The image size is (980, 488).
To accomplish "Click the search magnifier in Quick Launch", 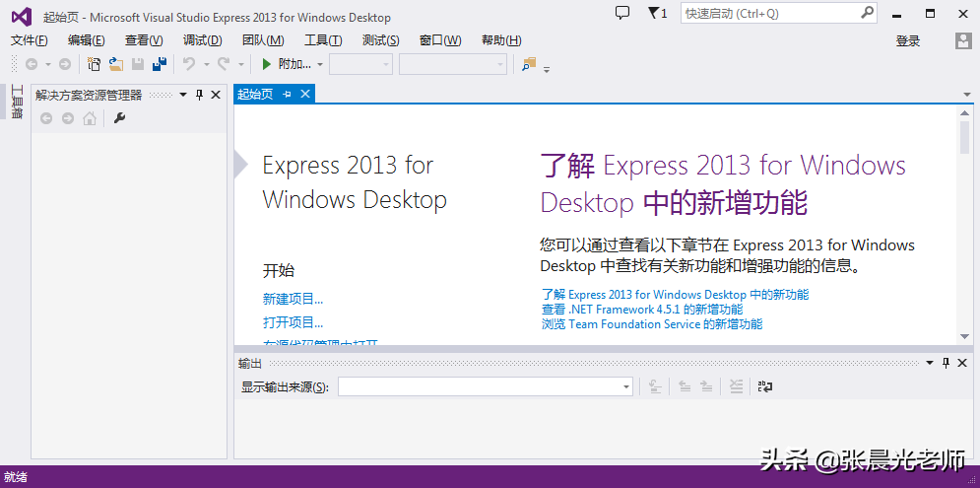I will pos(867,13).
